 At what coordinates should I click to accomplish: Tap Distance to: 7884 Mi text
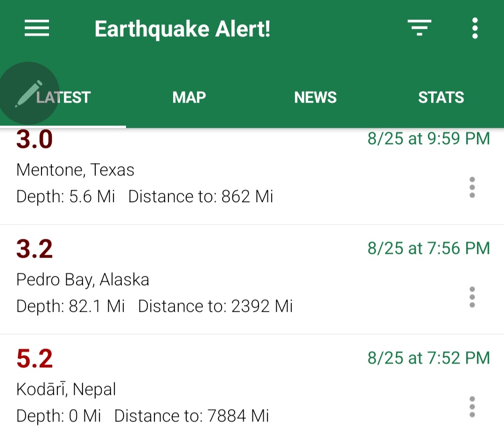point(192,415)
